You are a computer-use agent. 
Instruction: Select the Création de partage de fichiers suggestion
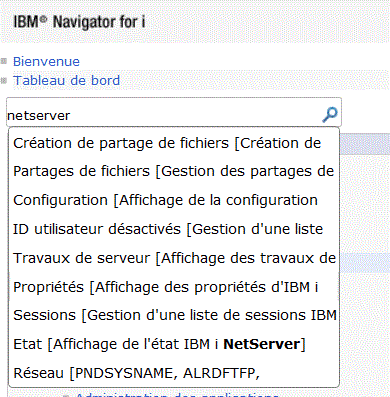[174, 143]
